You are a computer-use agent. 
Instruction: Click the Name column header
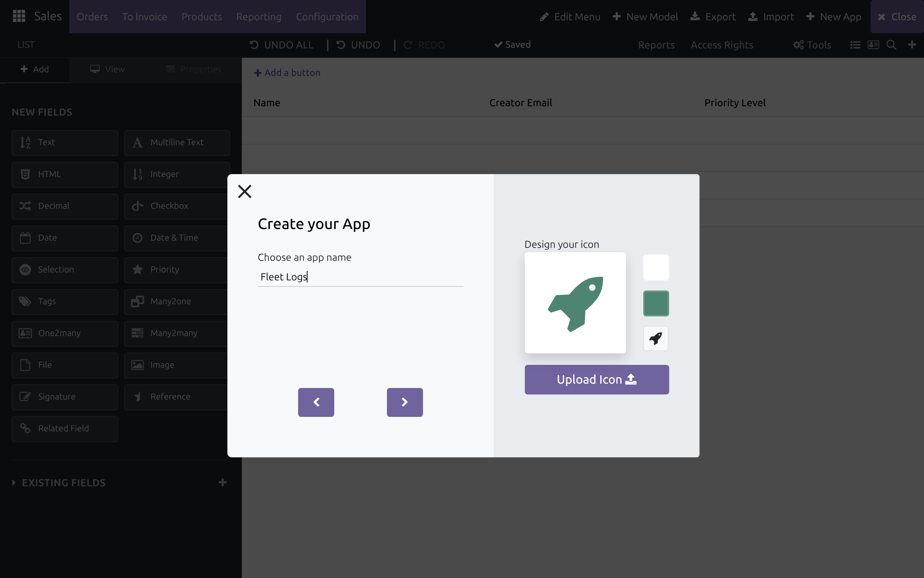click(266, 103)
